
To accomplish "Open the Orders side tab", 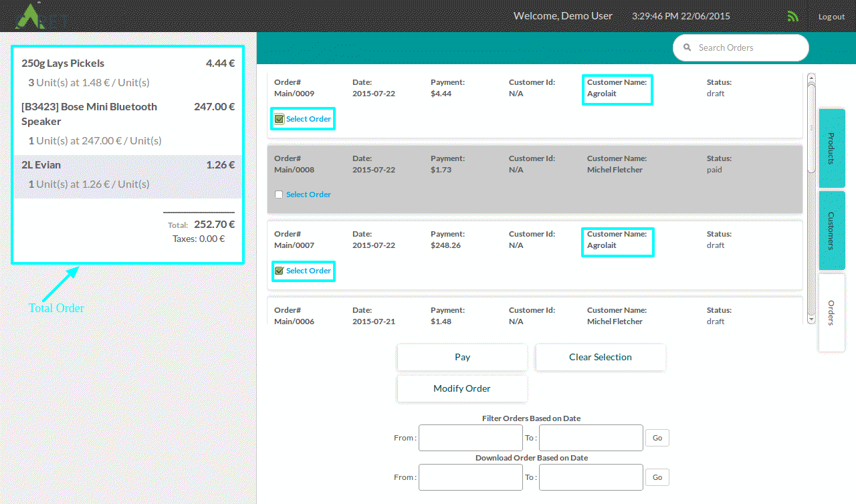I will [831, 313].
